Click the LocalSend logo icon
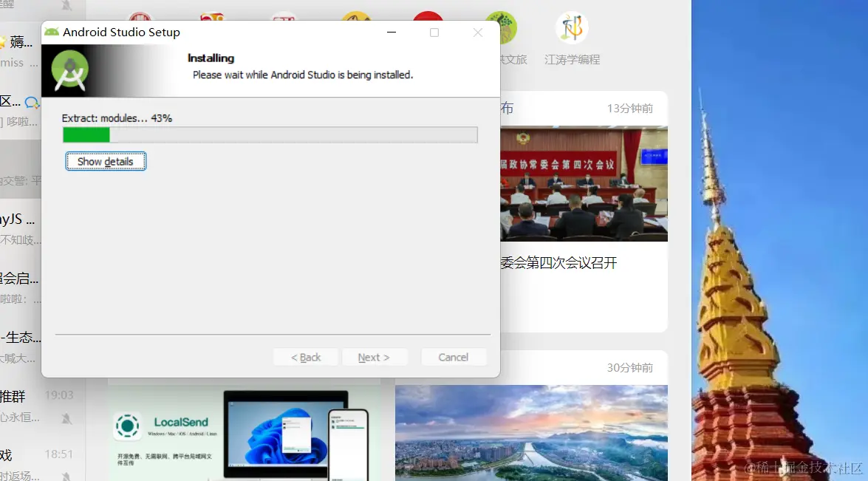This screenshot has width=868, height=481. pos(127,426)
